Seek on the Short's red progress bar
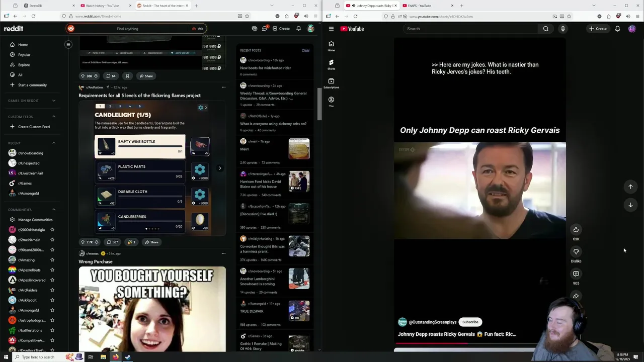644x362 pixels. (x=466, y=343)
